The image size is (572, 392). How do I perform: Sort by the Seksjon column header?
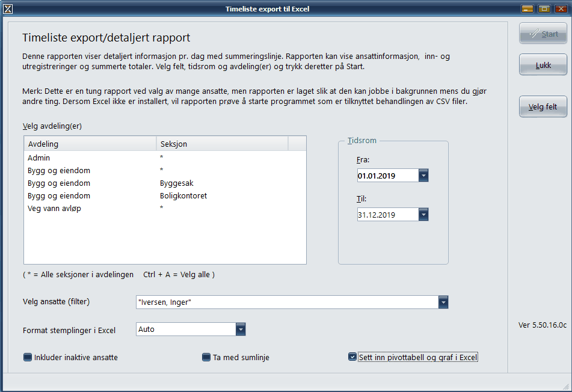tap(221, 144)
